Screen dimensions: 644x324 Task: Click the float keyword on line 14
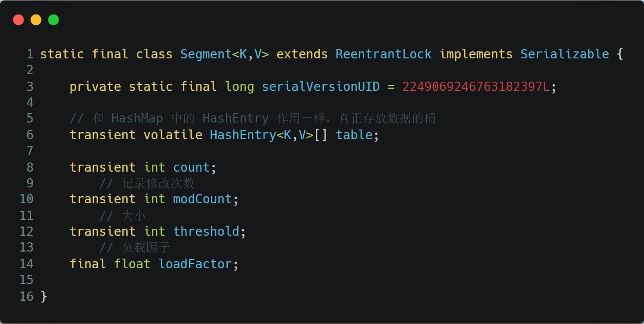[x=132, y=264]
